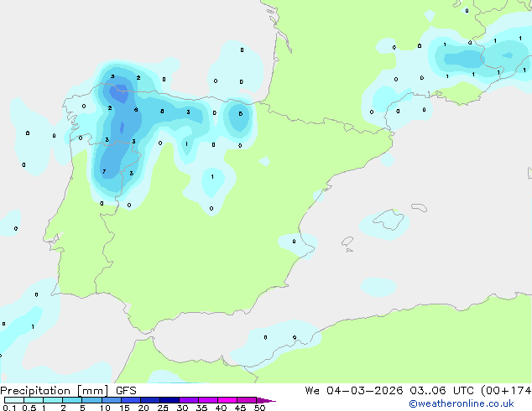This screenshot has width=532, height=411.
Task: Click the 20 legend scale label
Action: coord(143,408)
